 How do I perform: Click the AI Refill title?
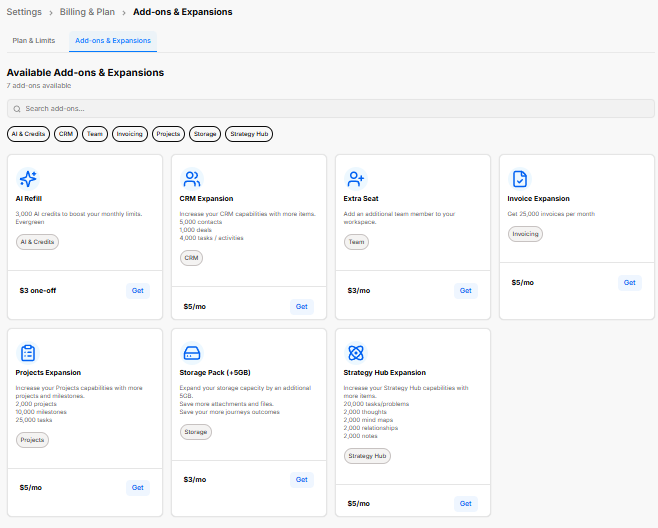pyautogui.click(x=29, y=199)
